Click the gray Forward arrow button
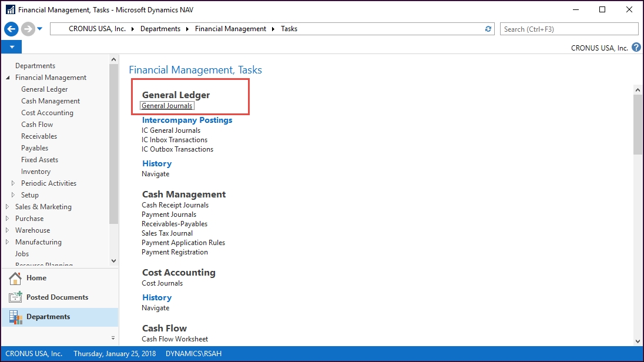Image resolution: width=644 pixels, height=362 pixels. tap(28, 29)
